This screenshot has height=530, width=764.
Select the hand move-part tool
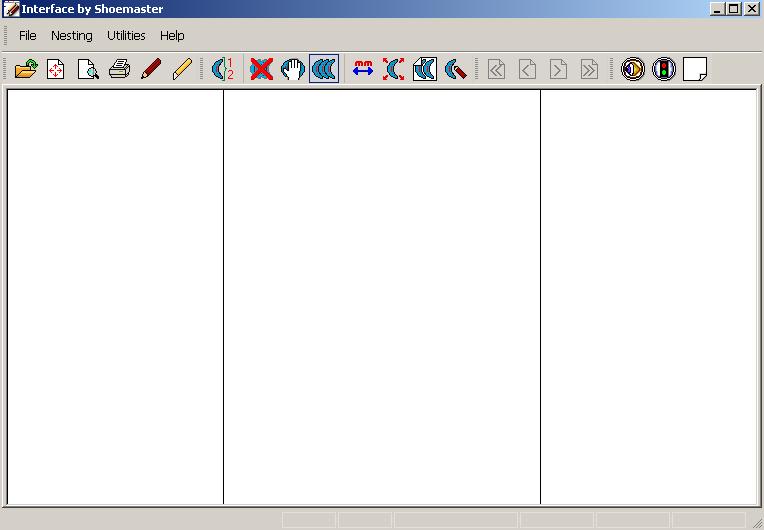pyautogui.click(x=292, y=69)
